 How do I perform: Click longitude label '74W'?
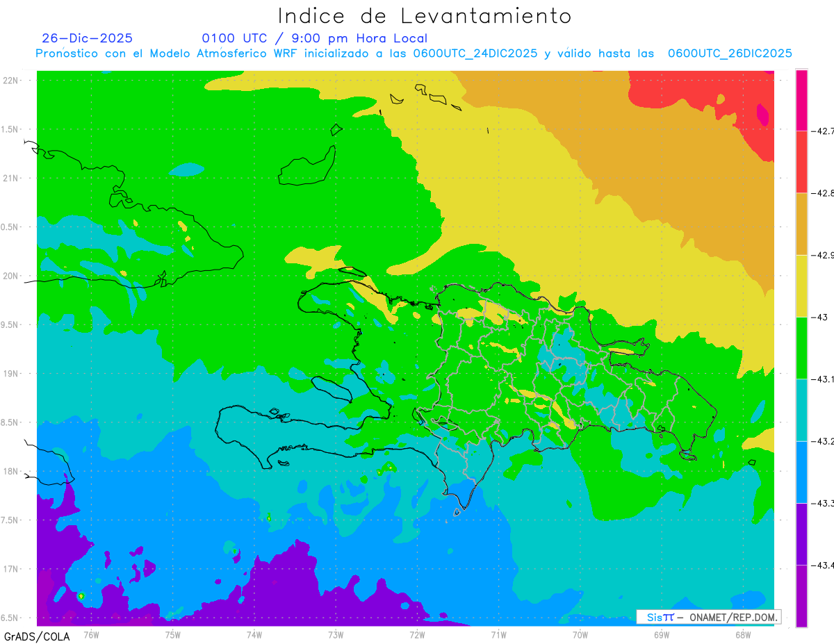pyautogui.click(x=254, y=634)
